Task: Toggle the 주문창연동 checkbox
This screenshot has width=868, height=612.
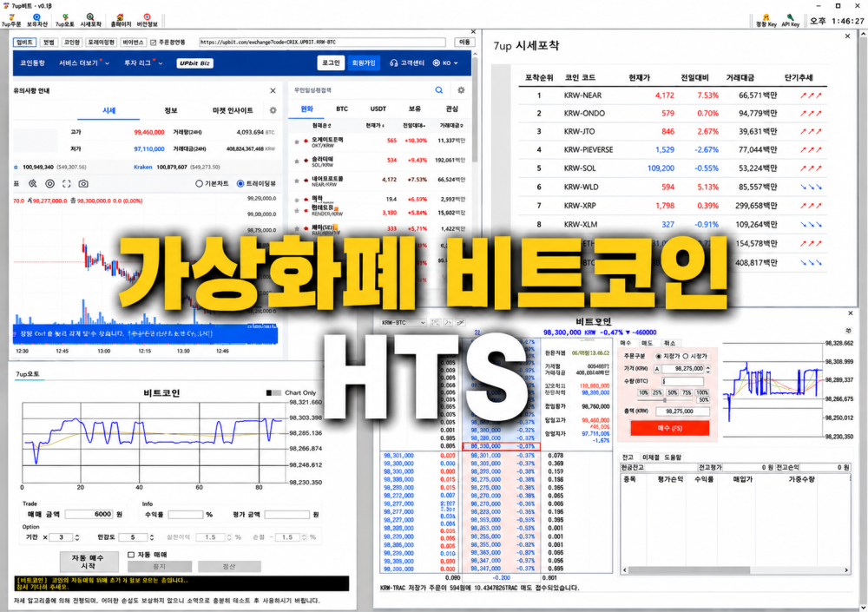Action: pos(154,42)
